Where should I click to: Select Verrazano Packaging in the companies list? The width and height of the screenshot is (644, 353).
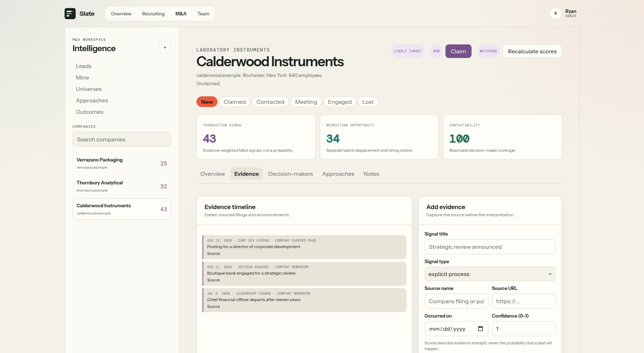[x=122, y=163]
